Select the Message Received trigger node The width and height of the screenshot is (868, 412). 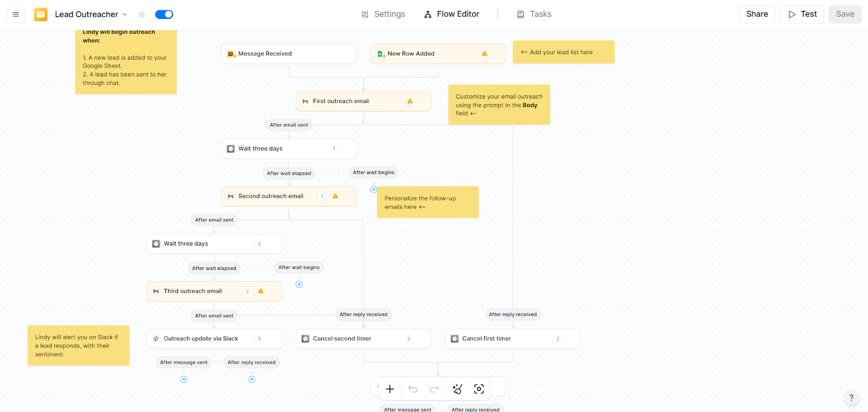(289, 54)
